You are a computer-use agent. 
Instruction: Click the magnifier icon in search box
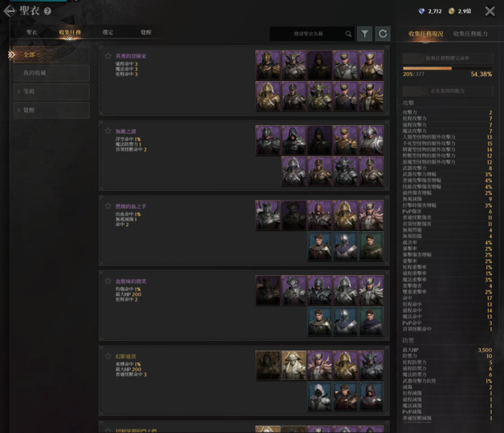point(348,34)
